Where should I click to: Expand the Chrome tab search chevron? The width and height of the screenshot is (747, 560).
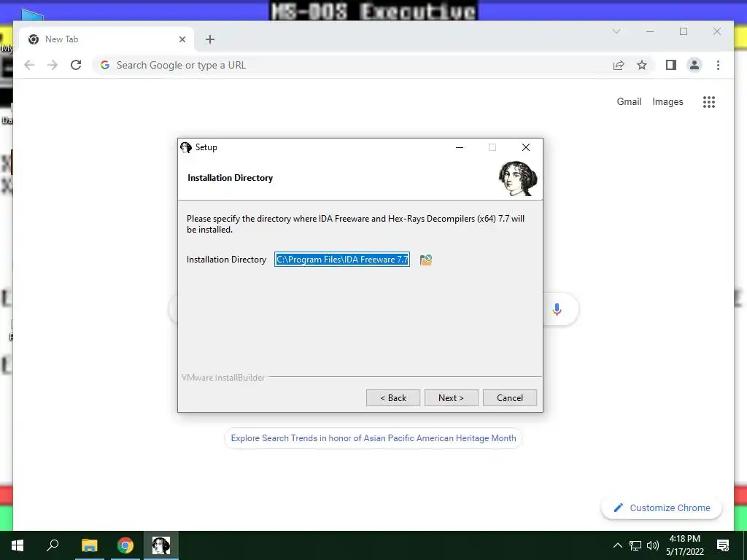[616, 31]
